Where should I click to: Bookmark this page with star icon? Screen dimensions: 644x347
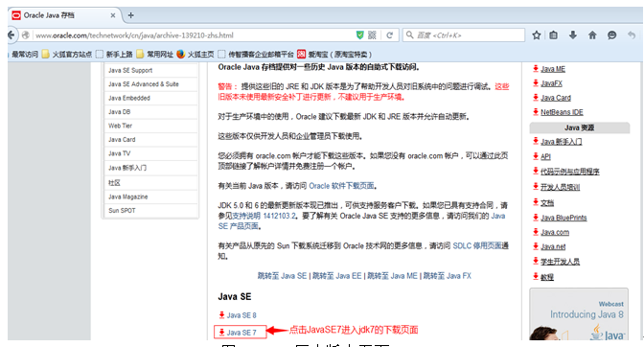[x=537, y=35]
